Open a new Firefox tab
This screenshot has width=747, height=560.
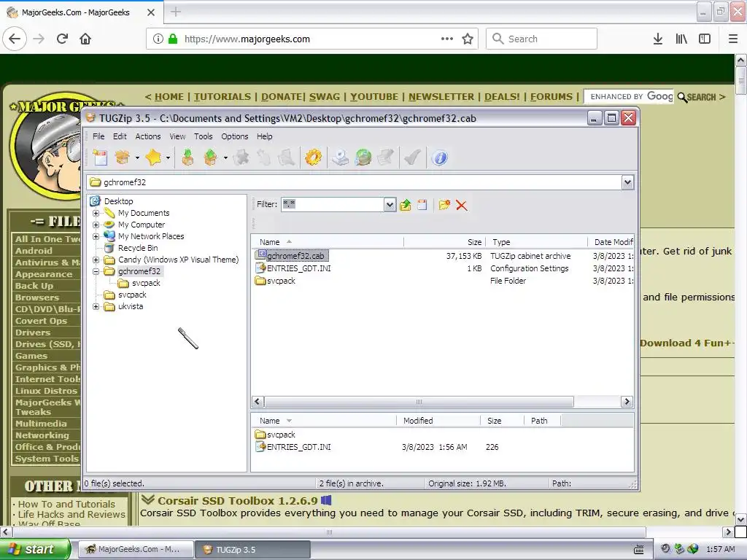tap(175, 12)
